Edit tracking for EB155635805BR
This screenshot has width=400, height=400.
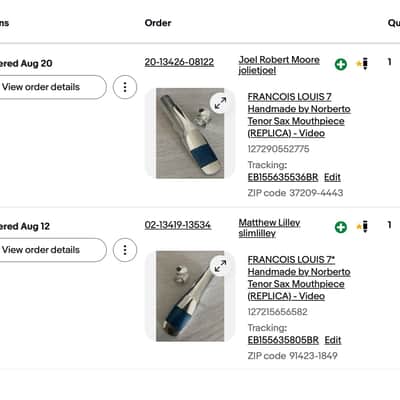coord(333,340)
